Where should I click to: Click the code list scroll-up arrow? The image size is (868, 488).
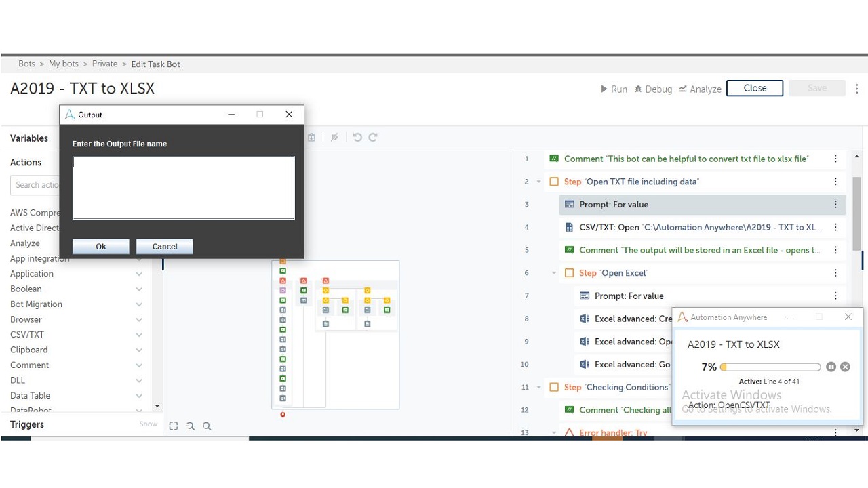click(857, 157)
